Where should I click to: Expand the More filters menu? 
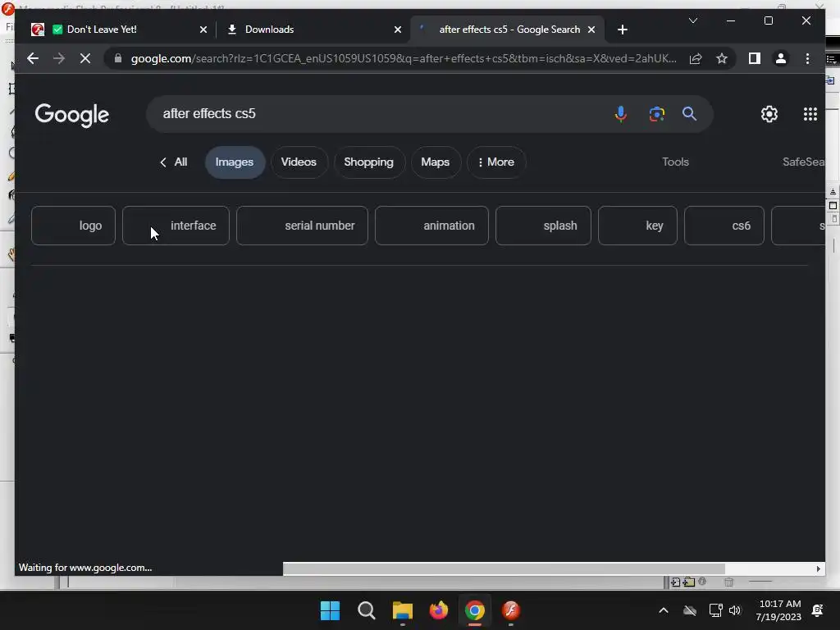[x=496, y=162]
